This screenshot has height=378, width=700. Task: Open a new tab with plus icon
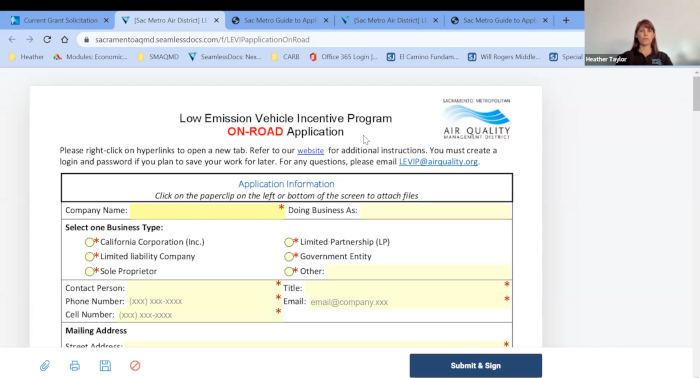pos(566,20)
